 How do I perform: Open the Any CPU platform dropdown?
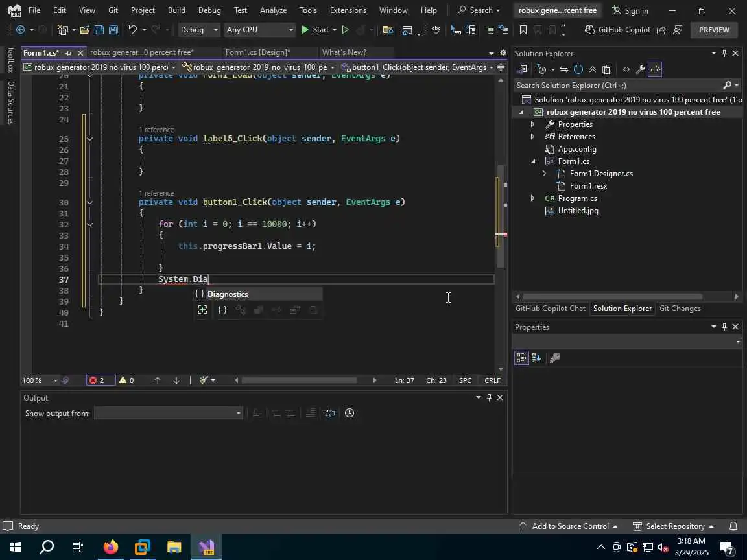point(259,30)
